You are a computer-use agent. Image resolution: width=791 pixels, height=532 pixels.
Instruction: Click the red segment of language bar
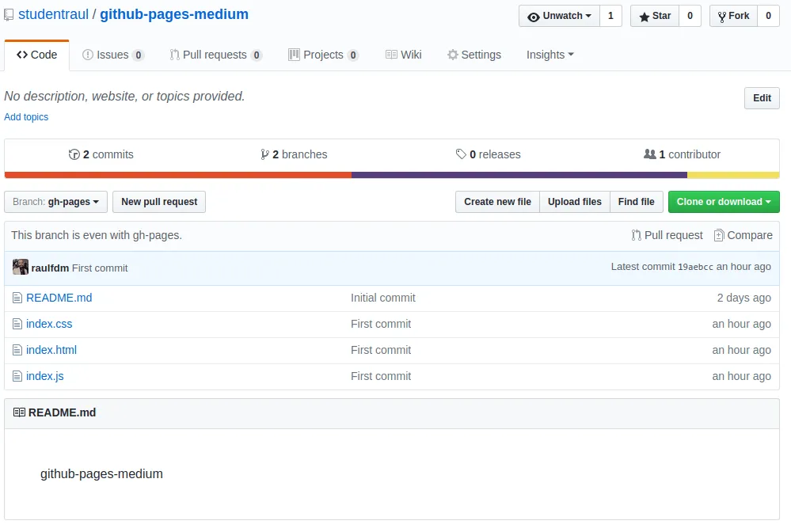pyautogui.click(x=178, y=175)
